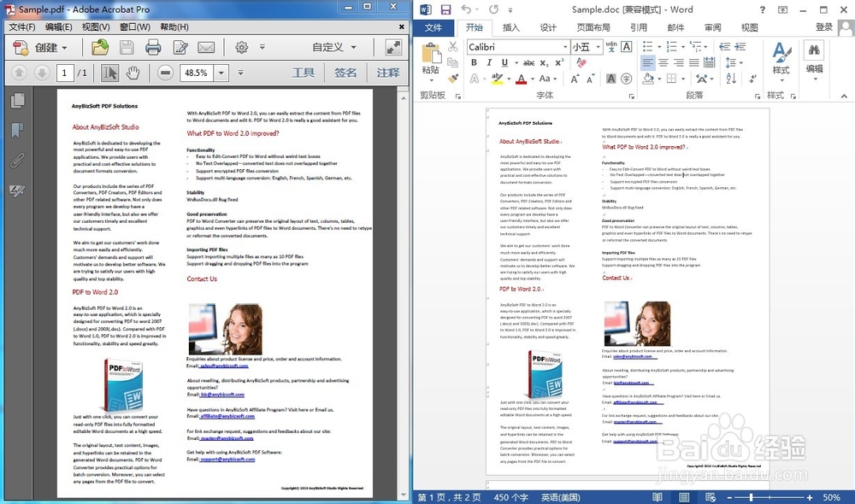855x504 pixels.
Task: Show the attachments paperclip panel in Acrobat
Action: pos(17,161)
